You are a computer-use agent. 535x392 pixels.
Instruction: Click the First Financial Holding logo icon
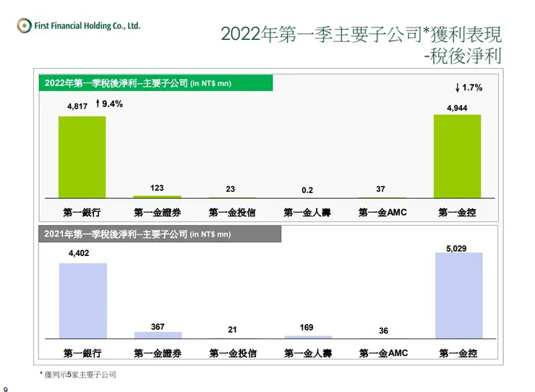click(25, 25)
